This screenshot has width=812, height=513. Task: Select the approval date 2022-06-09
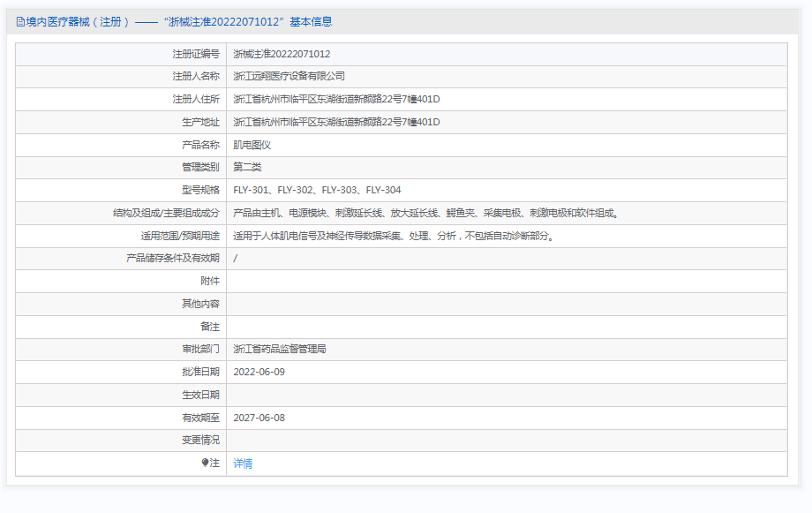pos(259,372)
